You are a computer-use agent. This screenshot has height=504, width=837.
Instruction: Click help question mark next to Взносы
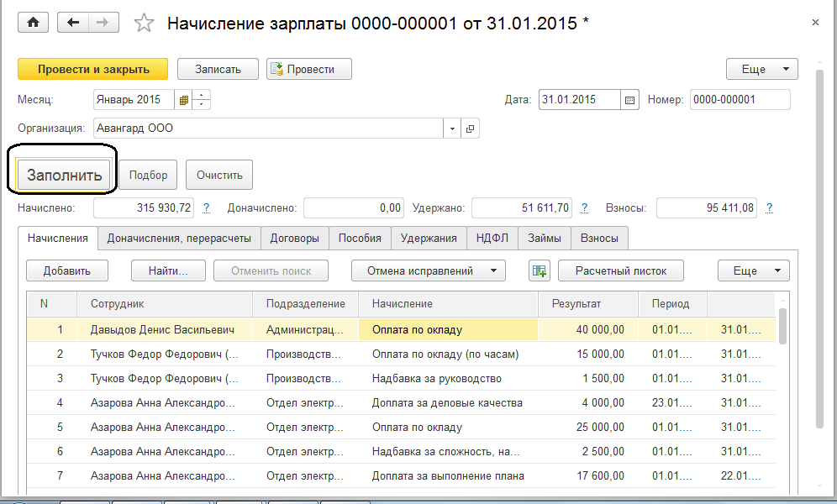769,207
